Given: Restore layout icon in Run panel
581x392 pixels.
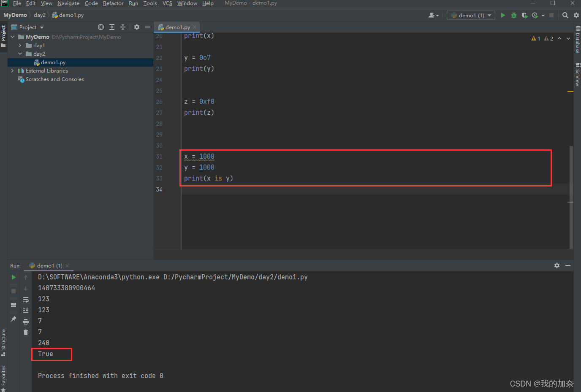Looking at the screenshot, I should [x=14, y=305].
